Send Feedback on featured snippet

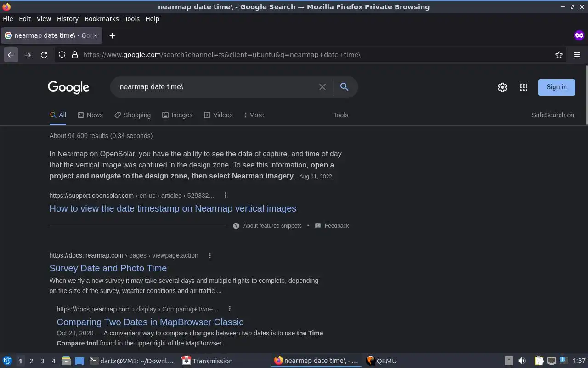click(332, 226)
